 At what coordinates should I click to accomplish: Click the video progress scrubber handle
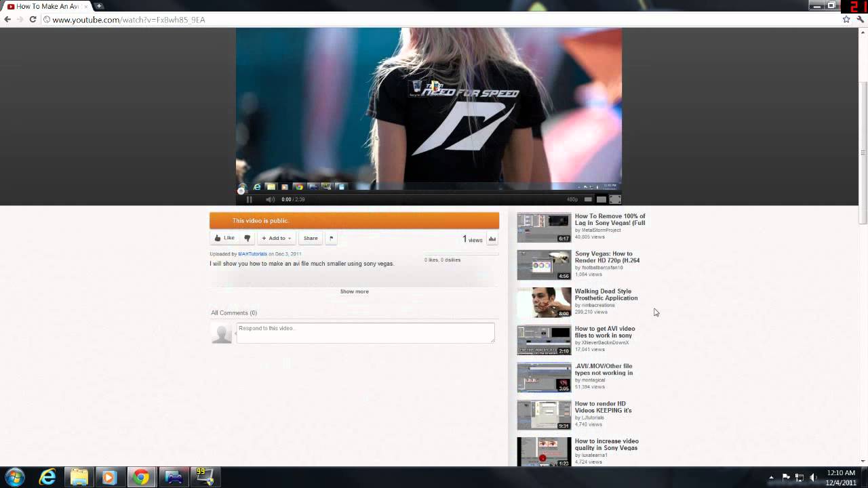point(241,190)
